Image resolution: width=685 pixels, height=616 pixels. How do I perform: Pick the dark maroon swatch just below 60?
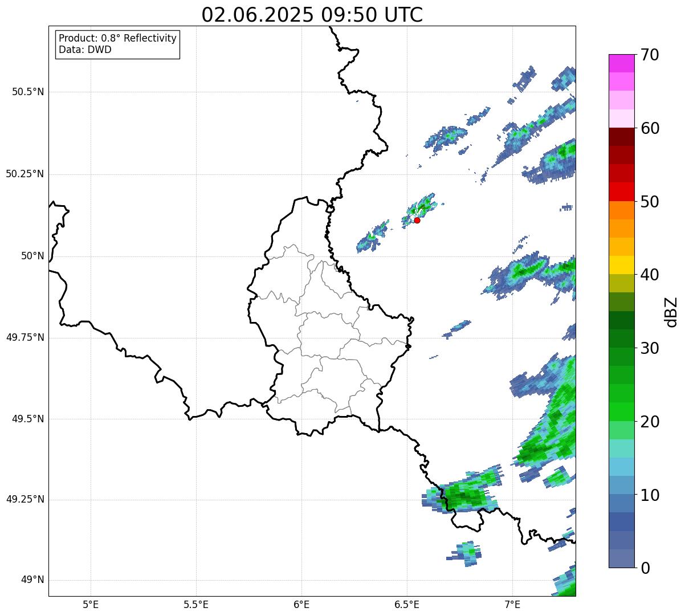[x=621, y=137]
